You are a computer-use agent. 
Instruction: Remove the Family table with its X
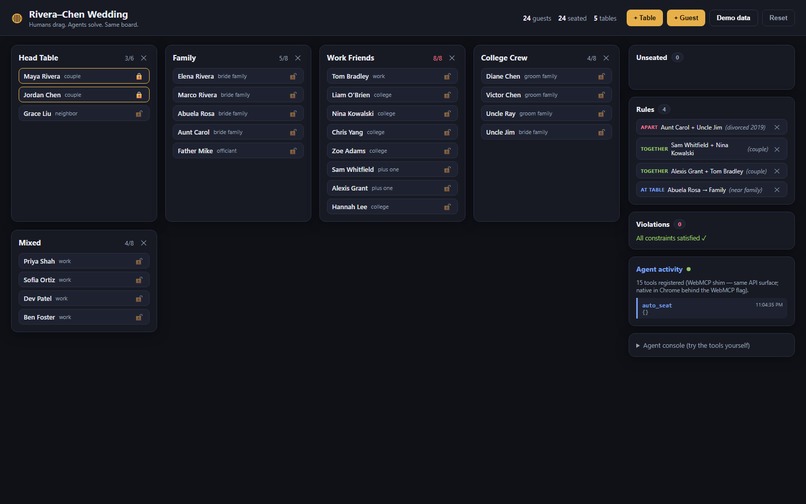click(298, 58)
